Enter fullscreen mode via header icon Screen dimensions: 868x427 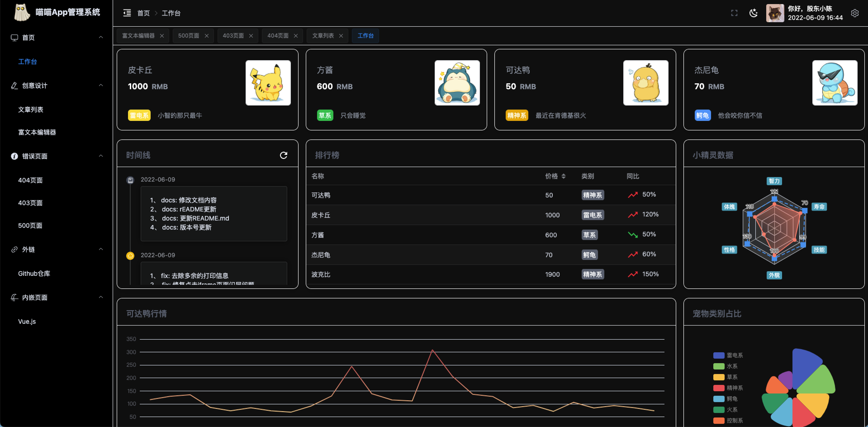coord(734,13)
